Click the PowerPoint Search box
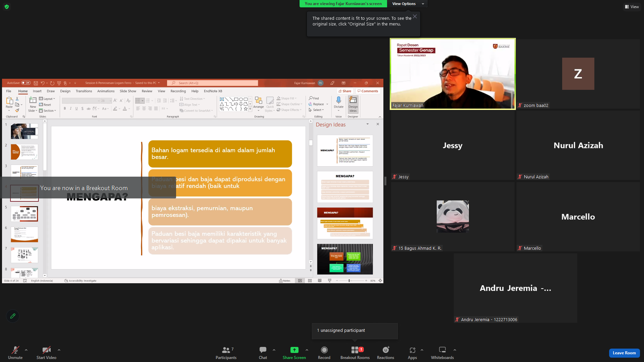The height and width of the screenshot is (362, 644). (x=213, y=83)
